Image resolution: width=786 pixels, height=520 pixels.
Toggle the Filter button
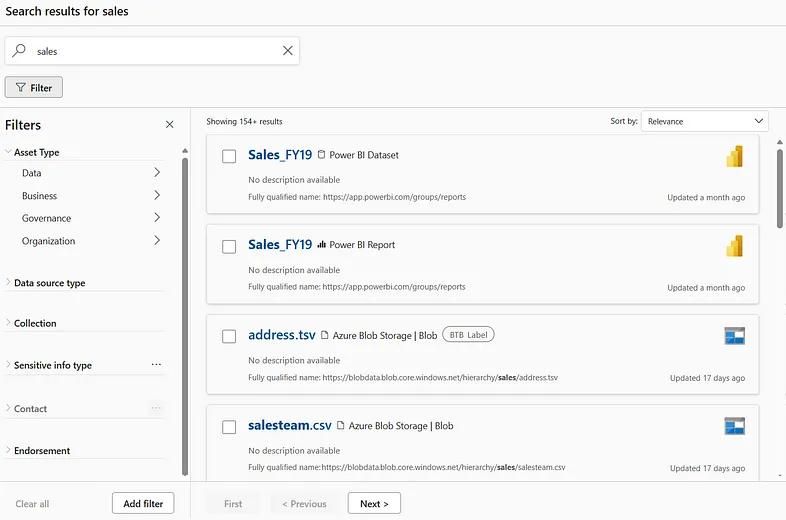34,87
